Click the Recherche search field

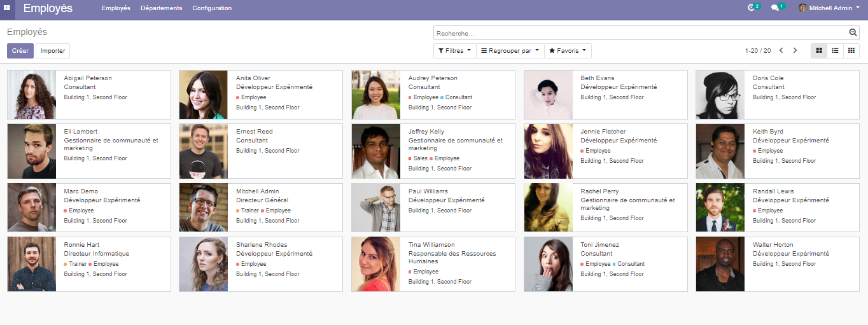(640, 33)
